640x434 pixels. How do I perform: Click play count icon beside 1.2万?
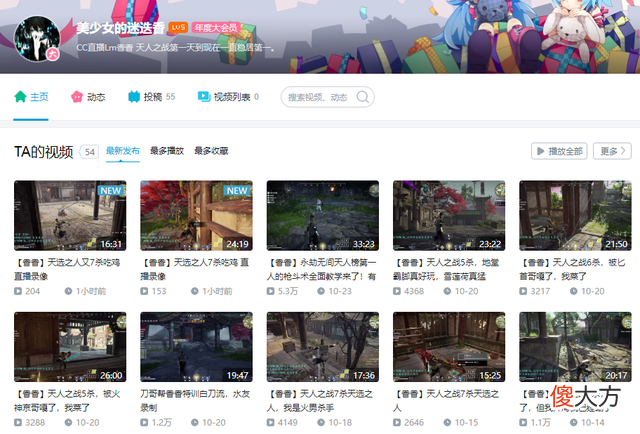tap(144, 423)
